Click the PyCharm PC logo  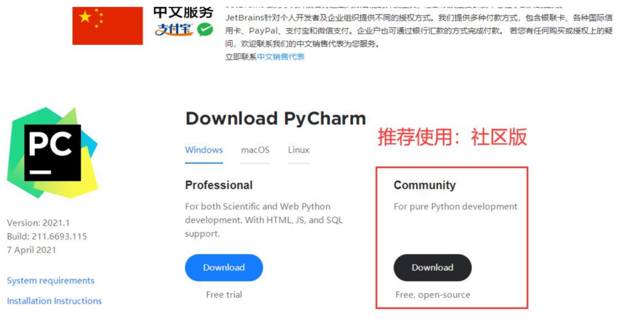pos(52,153)
